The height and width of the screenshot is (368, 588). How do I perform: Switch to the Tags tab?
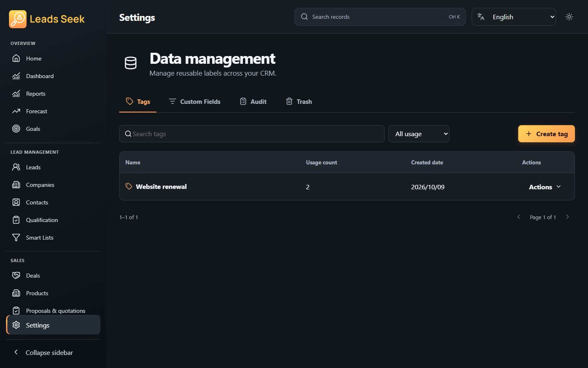click(138, 101)
